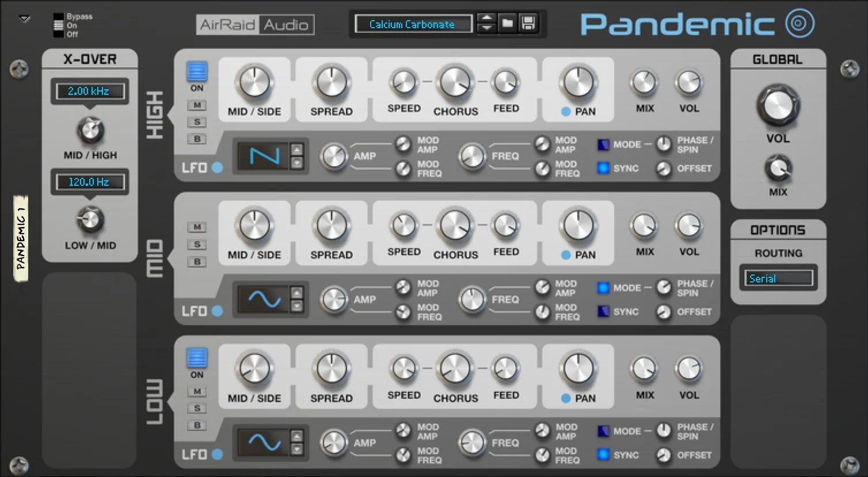
Task: Step MID LFO waveform up arrow
Action: 297,293
